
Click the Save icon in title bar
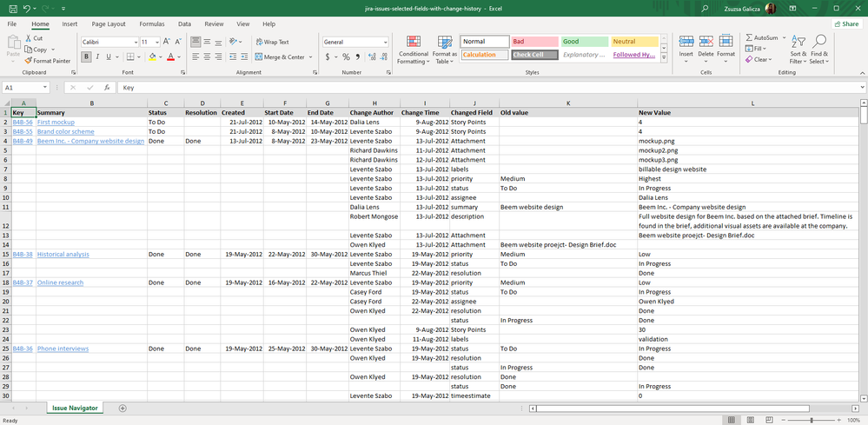(x=13, y=9)
